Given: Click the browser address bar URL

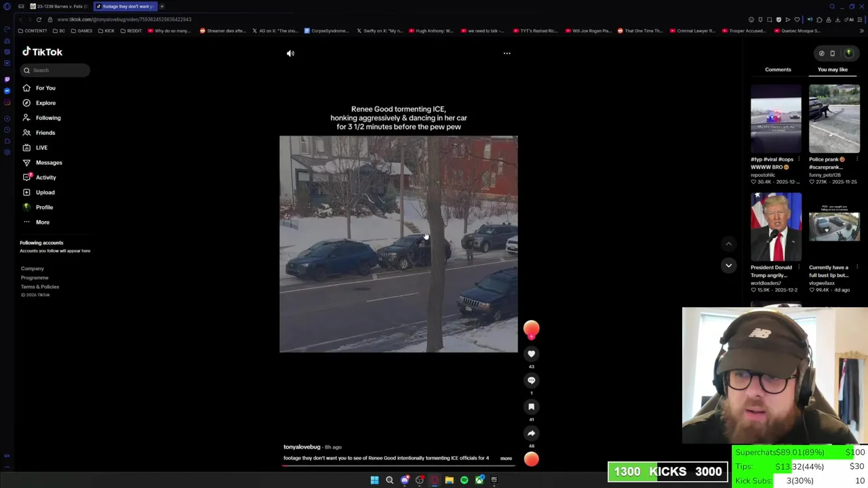Looking at the screenshot, I should [x=124, y=20].
